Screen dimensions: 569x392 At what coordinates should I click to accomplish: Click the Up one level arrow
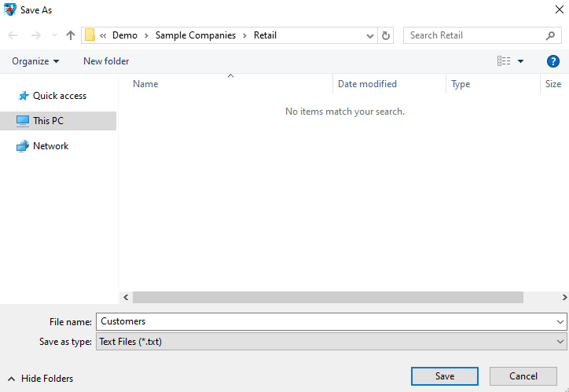point(71,35)
